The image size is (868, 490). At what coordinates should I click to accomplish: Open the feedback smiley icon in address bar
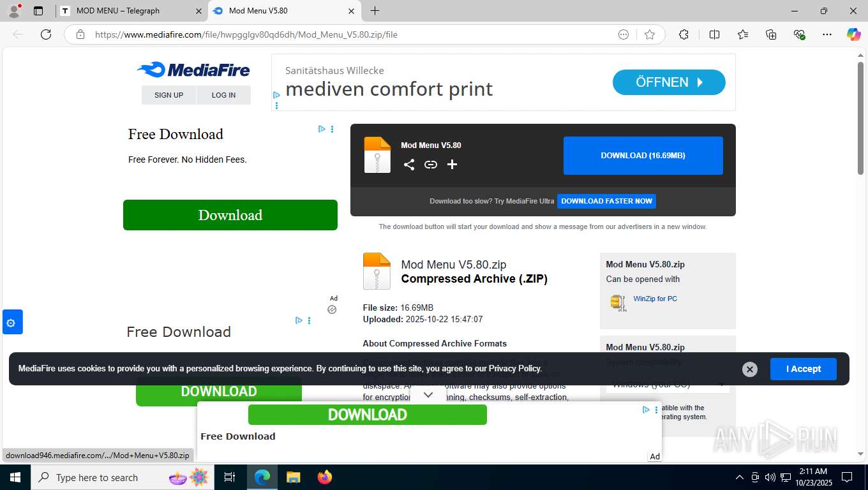pyautogui.click(x=624, y=34)
